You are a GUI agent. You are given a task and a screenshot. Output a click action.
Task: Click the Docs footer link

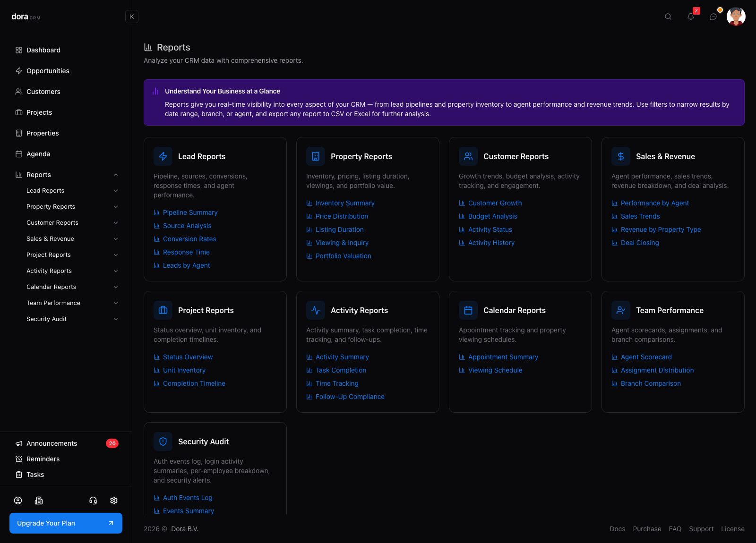pyautogui.click(x=618, y=529)
